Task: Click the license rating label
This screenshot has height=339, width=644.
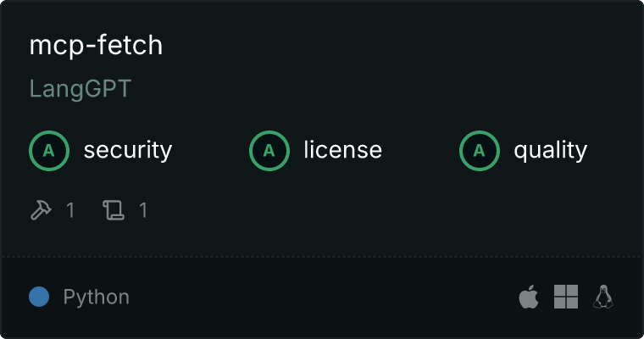Action: [343, 149]
